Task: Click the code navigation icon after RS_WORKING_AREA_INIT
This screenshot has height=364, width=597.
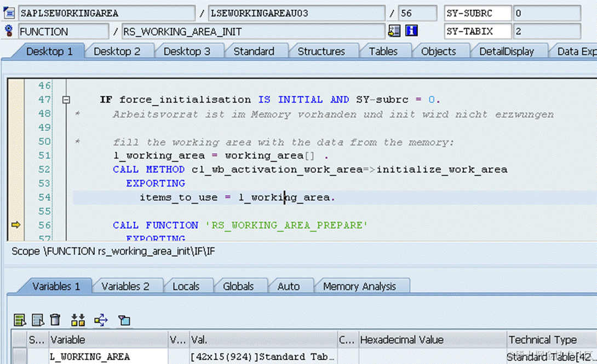Action: coord(394,31)
